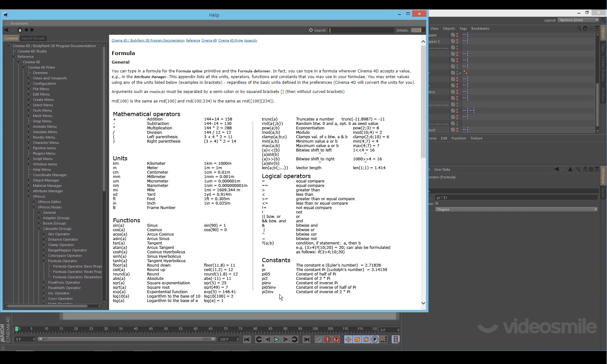This screenshot has width=607, height=364.
Task: Toggle Scale keyframe recording
Action: point(357,339)
